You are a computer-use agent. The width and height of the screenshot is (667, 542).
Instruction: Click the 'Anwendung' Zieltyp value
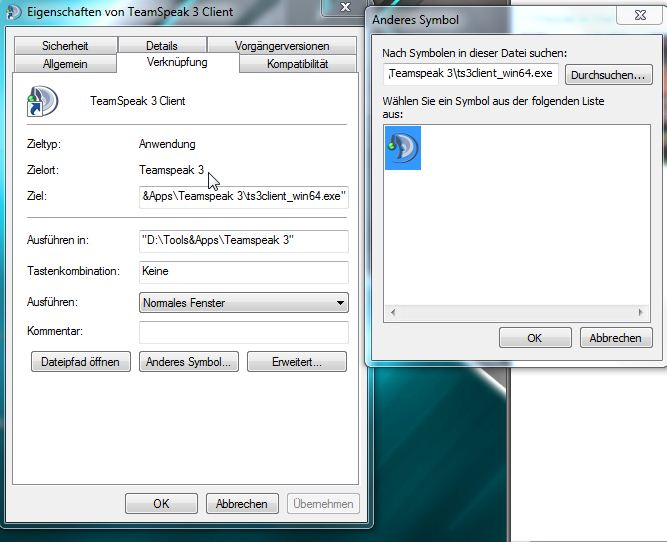click(167, 144)
